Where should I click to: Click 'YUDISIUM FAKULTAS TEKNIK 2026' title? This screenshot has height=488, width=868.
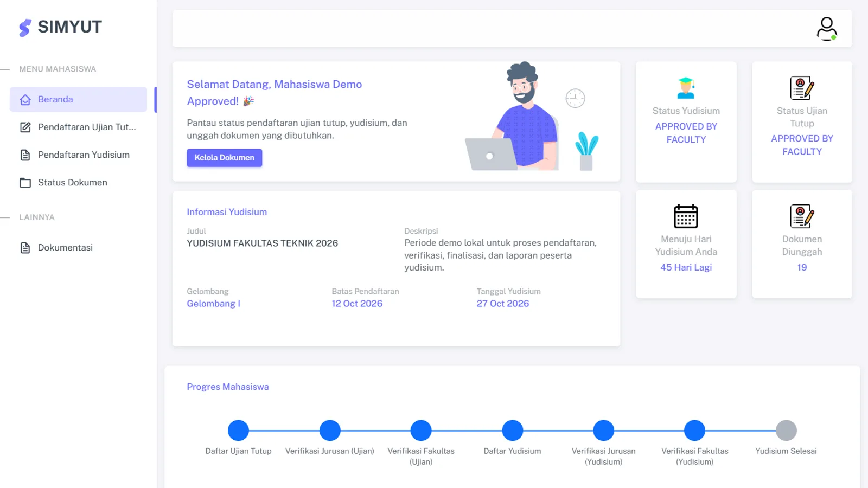[x=263, y=243]
